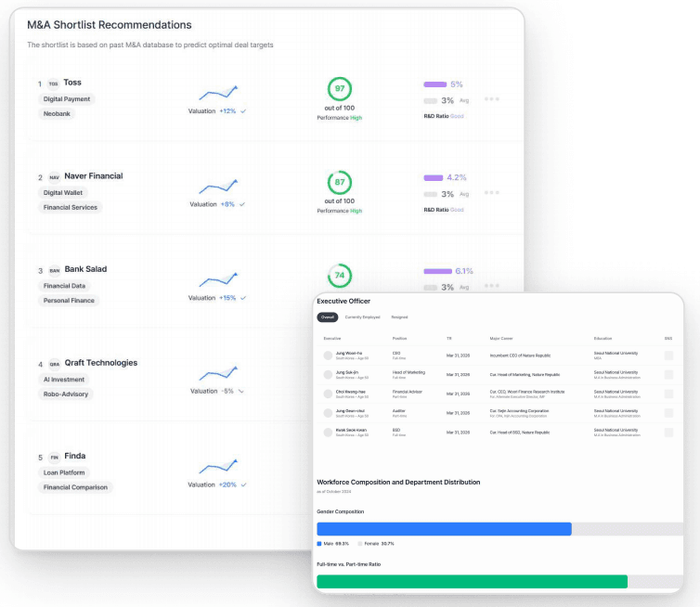Switch to the Resigned tab

click(x=399, y=316)
